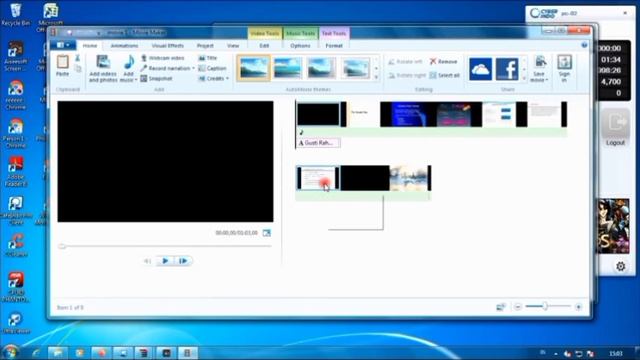Select the fourth AutoMovie theme thumbnail

[356, 68]
